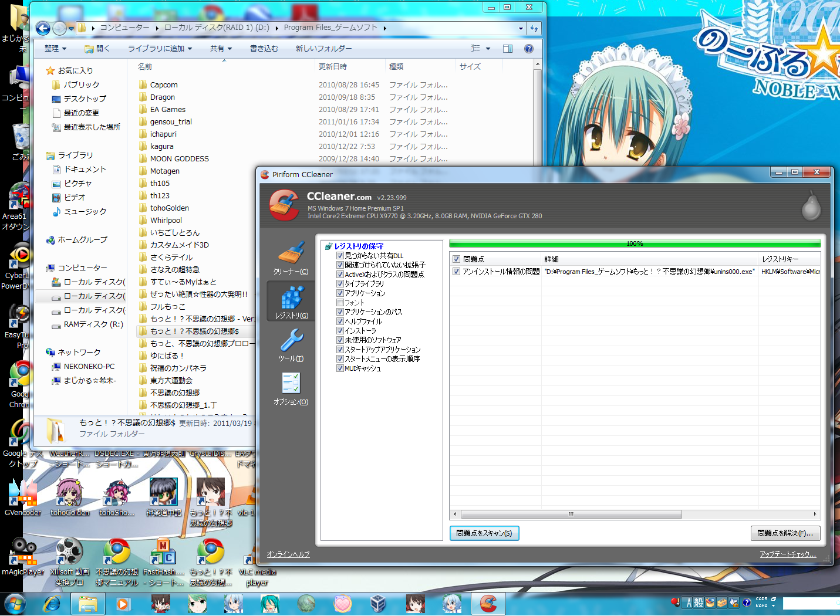This screenshot has width=840, height=616.
Task: Open Windows Explorer taskbar icon
Action: click(88, 603)
